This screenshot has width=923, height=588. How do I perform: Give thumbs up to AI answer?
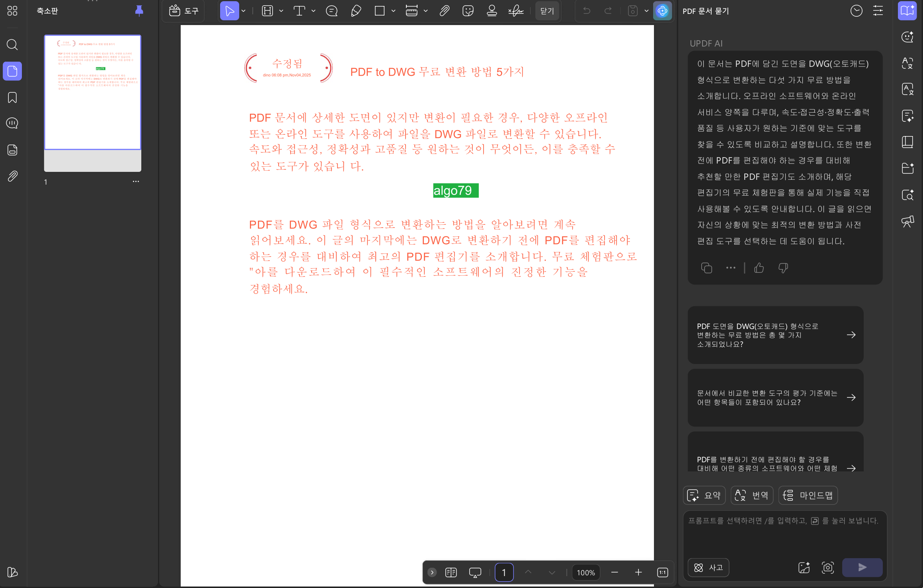(759, 268)
